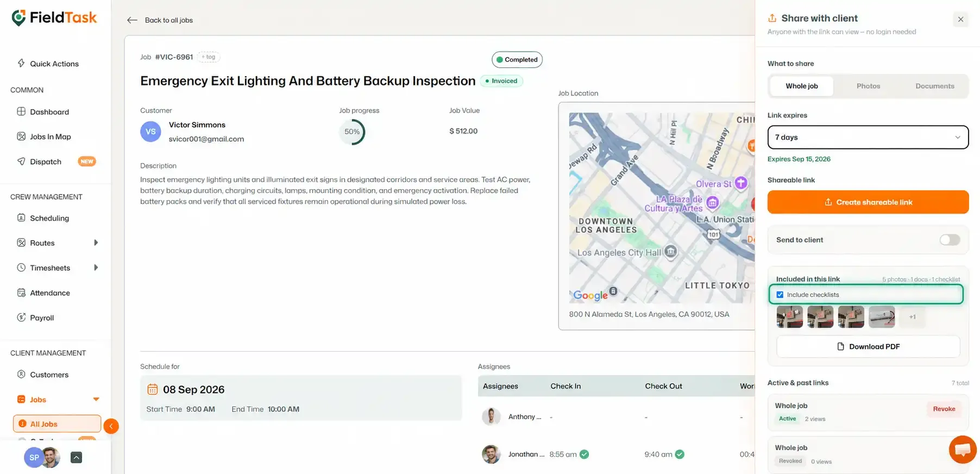Click customer email svicor001@gmail.com

click(x=206, y=139)
